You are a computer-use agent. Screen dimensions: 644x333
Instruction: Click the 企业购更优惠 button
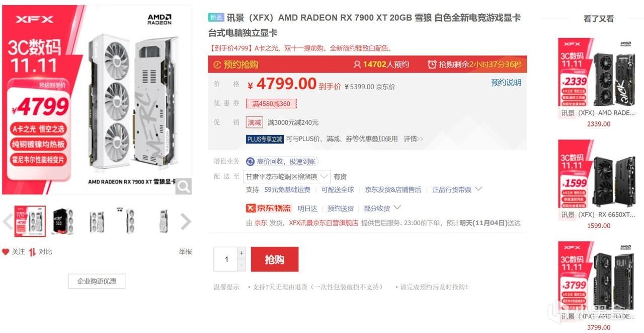(97, 281)
